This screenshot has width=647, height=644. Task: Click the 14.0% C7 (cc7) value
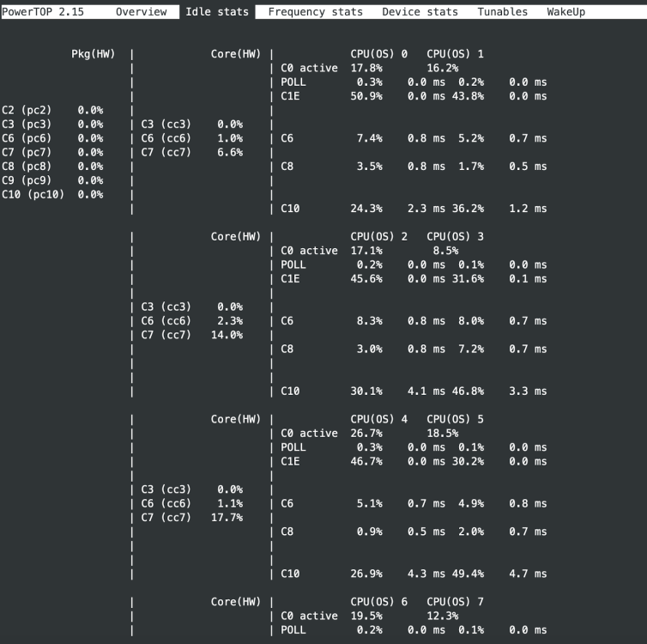pyautogui.click(x=227, y=334)
